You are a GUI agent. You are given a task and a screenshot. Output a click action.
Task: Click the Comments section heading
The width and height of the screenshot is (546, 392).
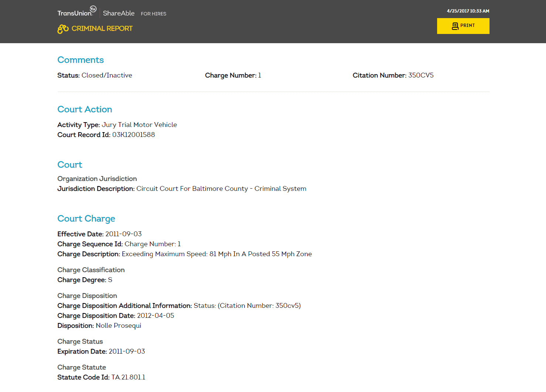pyautogui.click(x=80, y=60)
